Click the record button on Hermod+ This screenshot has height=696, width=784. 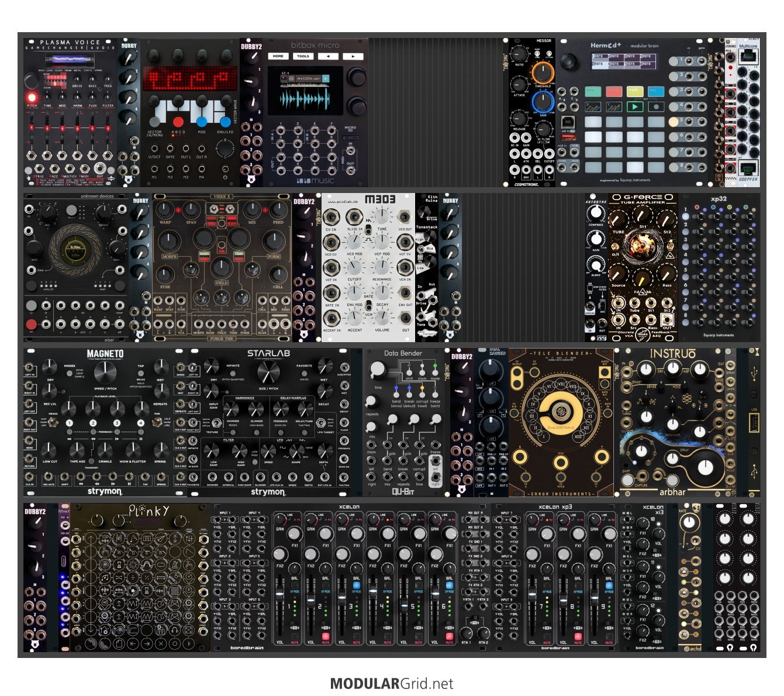tap(657, 107)
